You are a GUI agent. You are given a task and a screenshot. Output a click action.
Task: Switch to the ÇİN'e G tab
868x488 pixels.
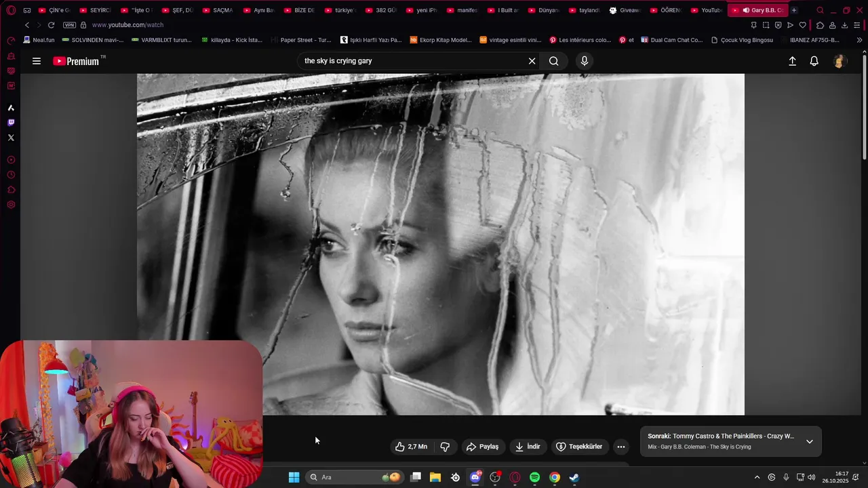tap(54, 10)
